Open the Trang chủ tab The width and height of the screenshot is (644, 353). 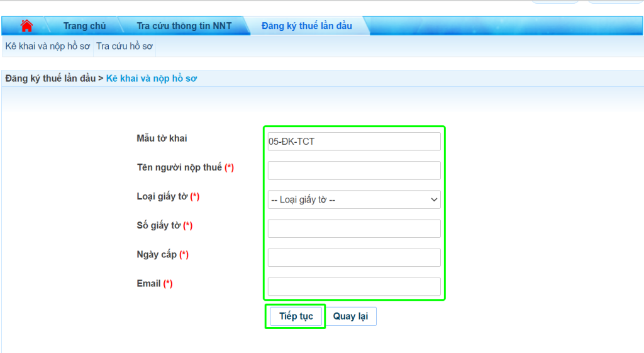click(84, 26)
